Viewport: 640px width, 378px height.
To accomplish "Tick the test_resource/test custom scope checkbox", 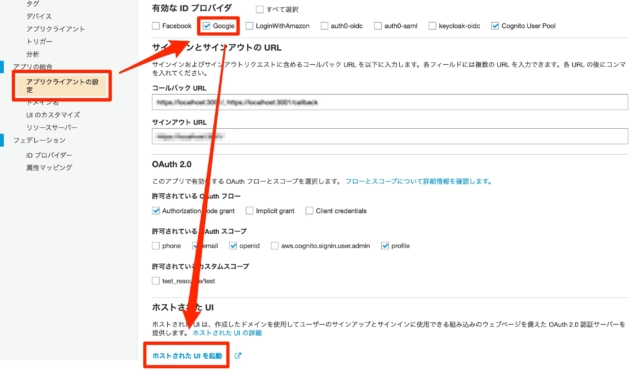I will click(x=156, y=281).
